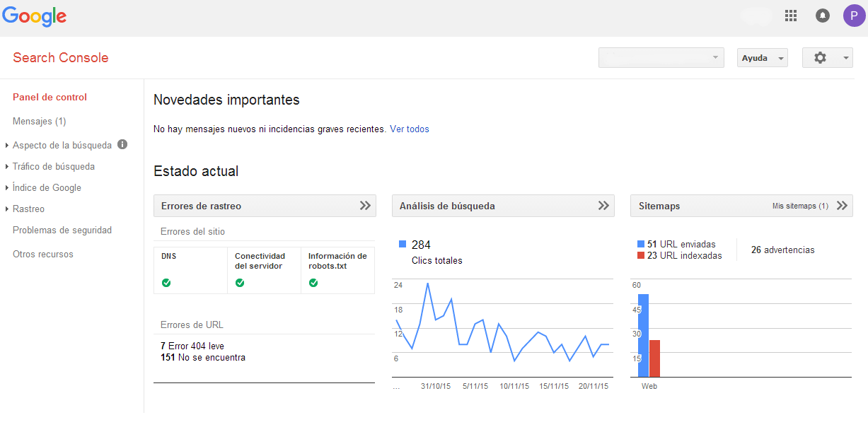The height and width of the screenshot is (444, 868).
Task: Open Mensajes (1) in sidebar
Action: [x=40, y=121]
